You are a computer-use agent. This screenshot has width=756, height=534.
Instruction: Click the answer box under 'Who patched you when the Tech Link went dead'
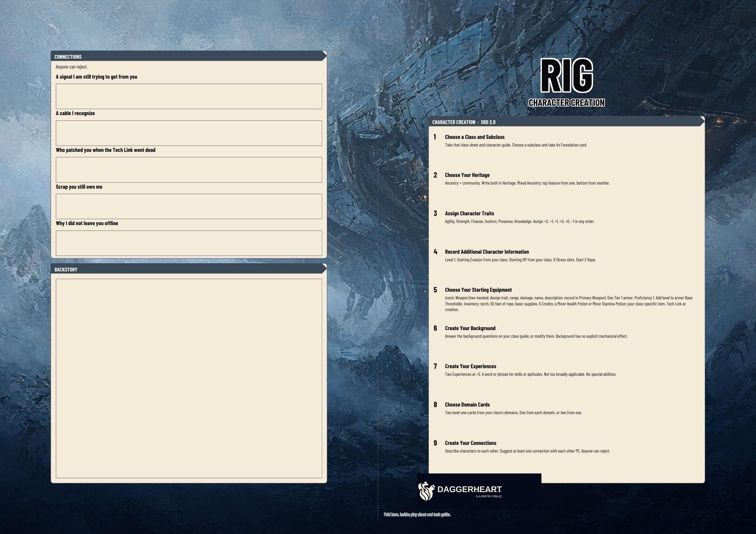pyautogui.click(x=189, y=170)
